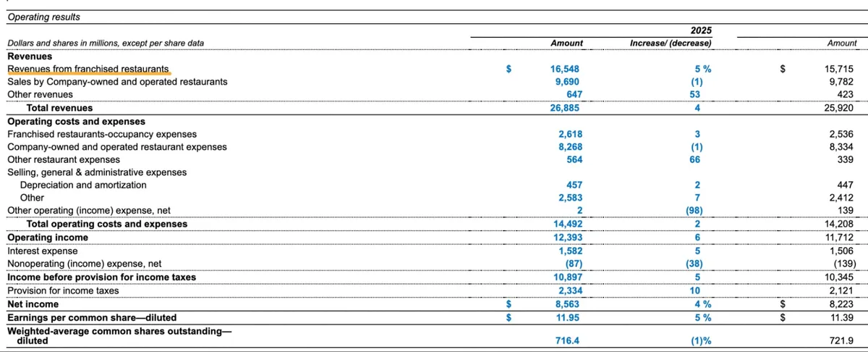Click the franchised revenue value 16,548
Image resolution: width=868 pixels, height=352 pixels.
point(566,69)
